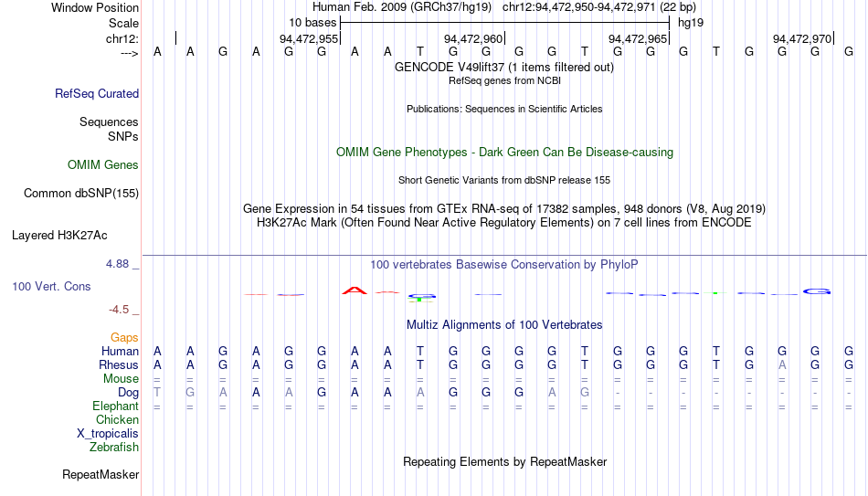The image size is (868, 496).
Task: Click Repeating Elements by RepeatMasker title
Action: [504, 462]
